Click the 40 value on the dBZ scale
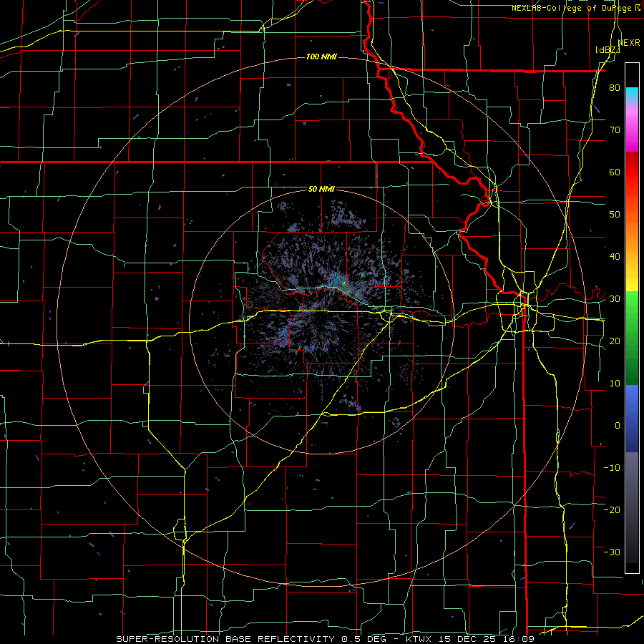The width and height of the screenshot is (644, 644). [x=615, y=257]
